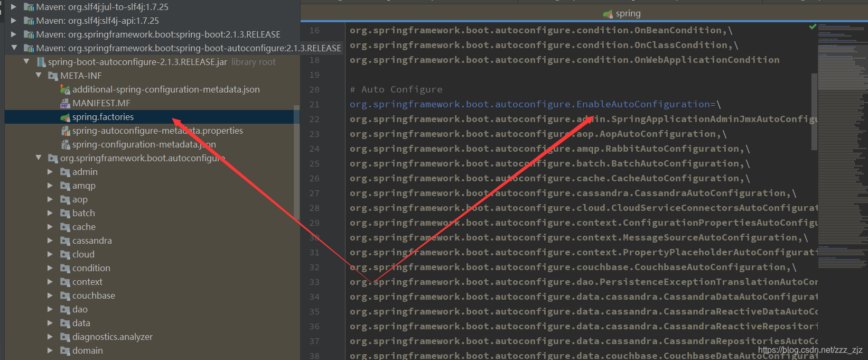Click CacheAutoConfiguration entry on line 26
Screen dimensions: 868x360
click(675, 178)
